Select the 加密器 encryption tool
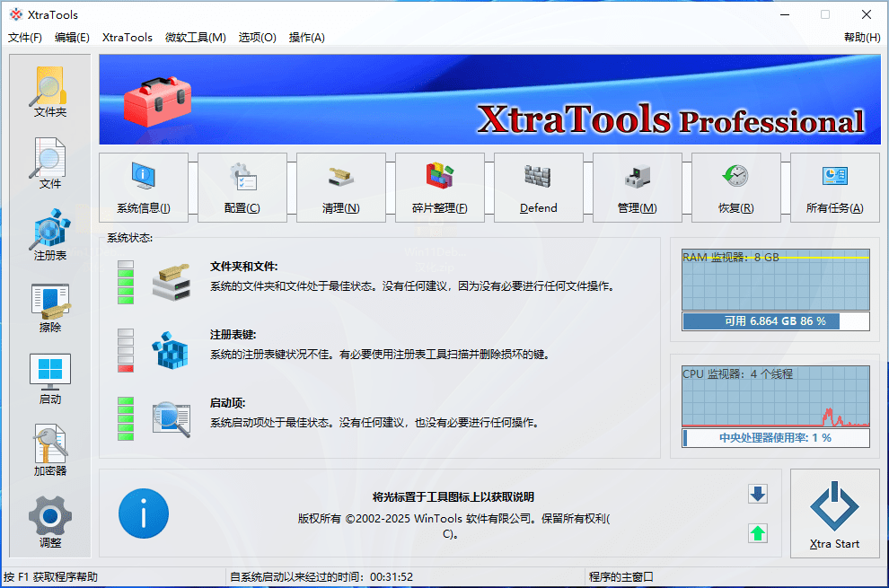Screen dimensions: 889x588 click(49, 451)
